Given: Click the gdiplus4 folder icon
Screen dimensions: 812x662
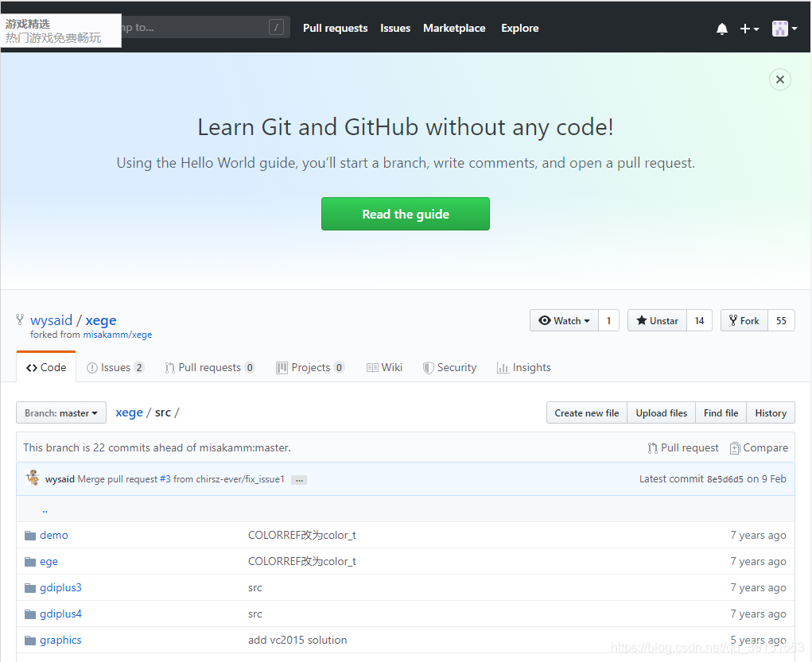Looking at the screenshot, I should click(30, 614).
